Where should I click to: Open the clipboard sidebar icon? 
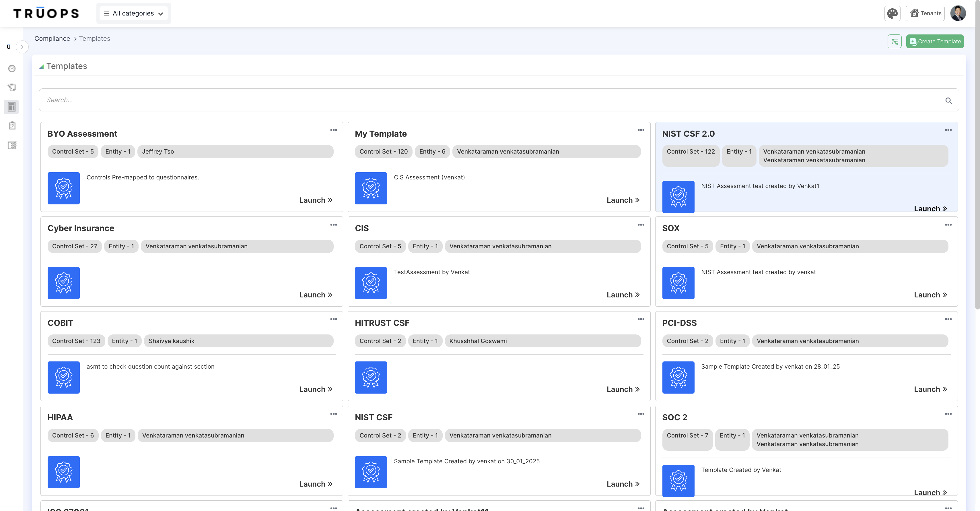coord(12,126)
